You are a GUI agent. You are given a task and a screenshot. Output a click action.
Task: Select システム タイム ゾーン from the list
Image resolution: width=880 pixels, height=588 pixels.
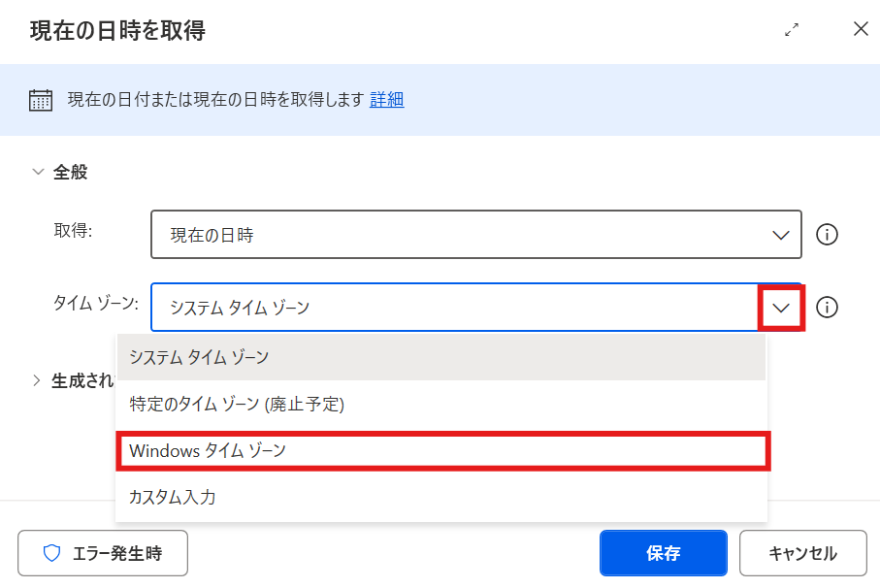[440, 357]
